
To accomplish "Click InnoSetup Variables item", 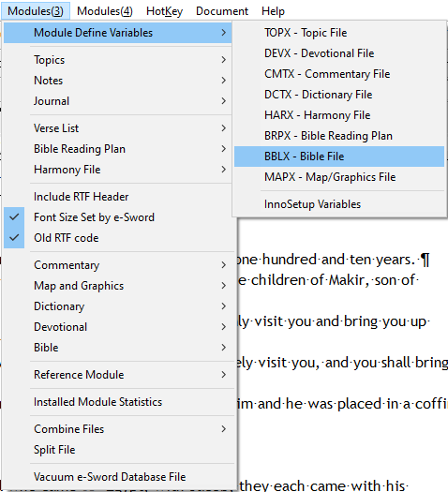I will 339,204.
